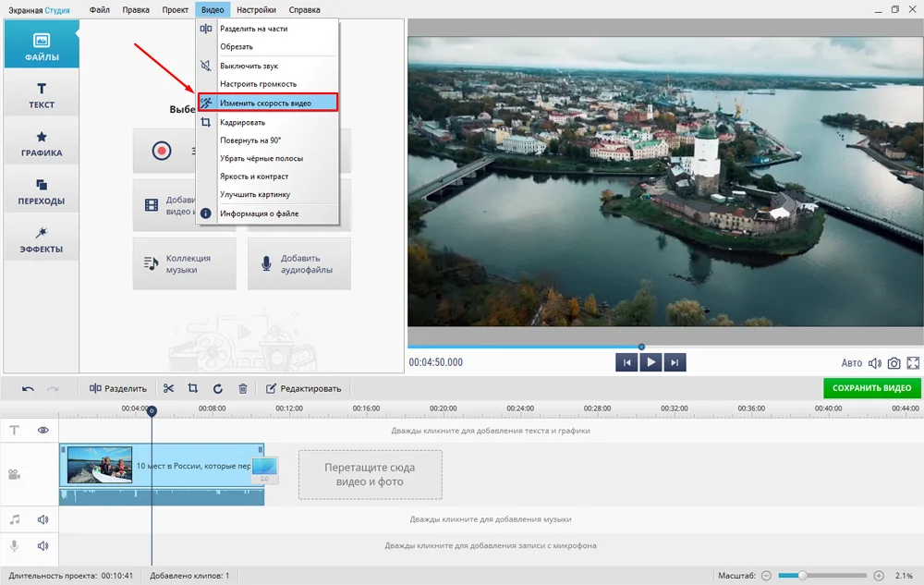Open the Файл menu

click(100, 9)
